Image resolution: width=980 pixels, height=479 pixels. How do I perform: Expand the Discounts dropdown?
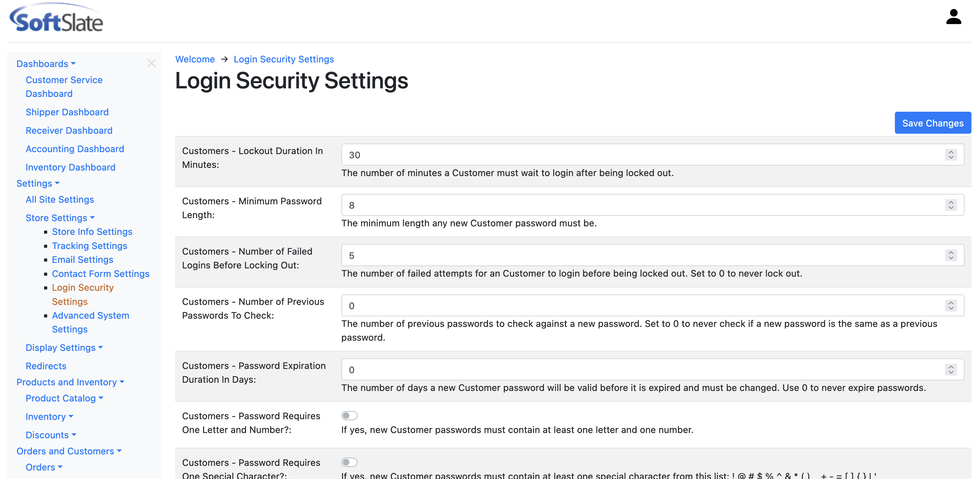click(51, 435)
